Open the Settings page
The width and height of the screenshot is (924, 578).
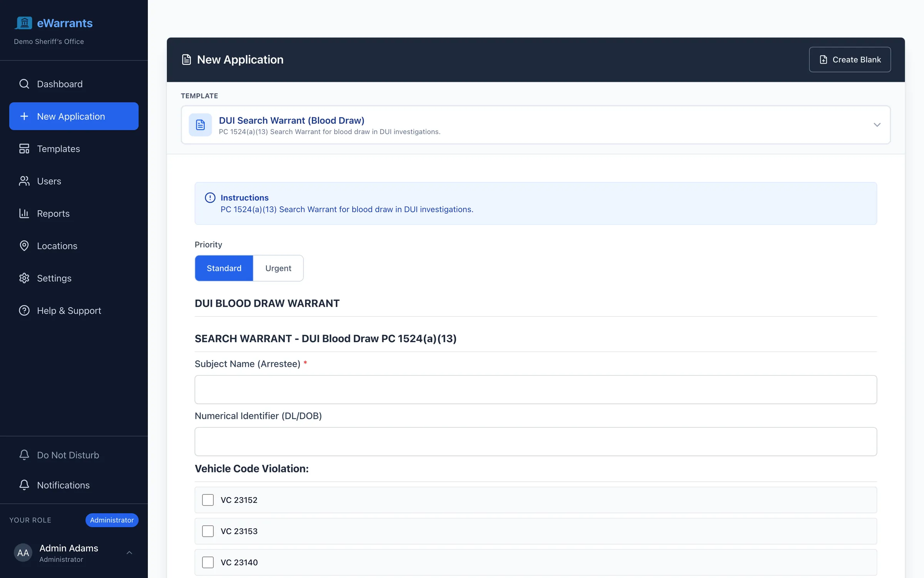74,278
